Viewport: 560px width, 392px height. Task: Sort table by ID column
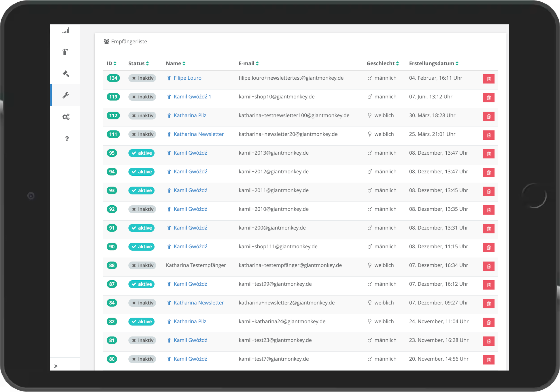[x=111, y=64]
